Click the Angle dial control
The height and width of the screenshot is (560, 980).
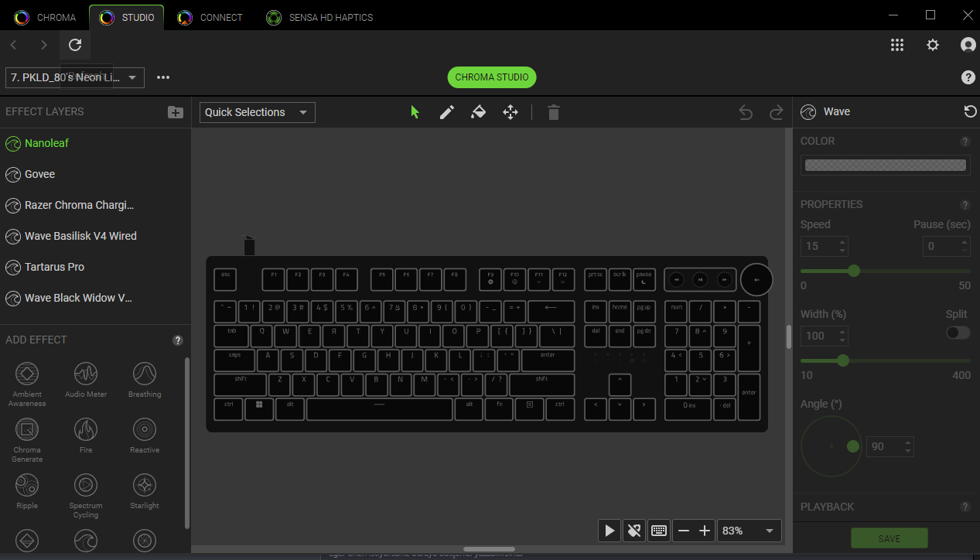click(831, 446)
